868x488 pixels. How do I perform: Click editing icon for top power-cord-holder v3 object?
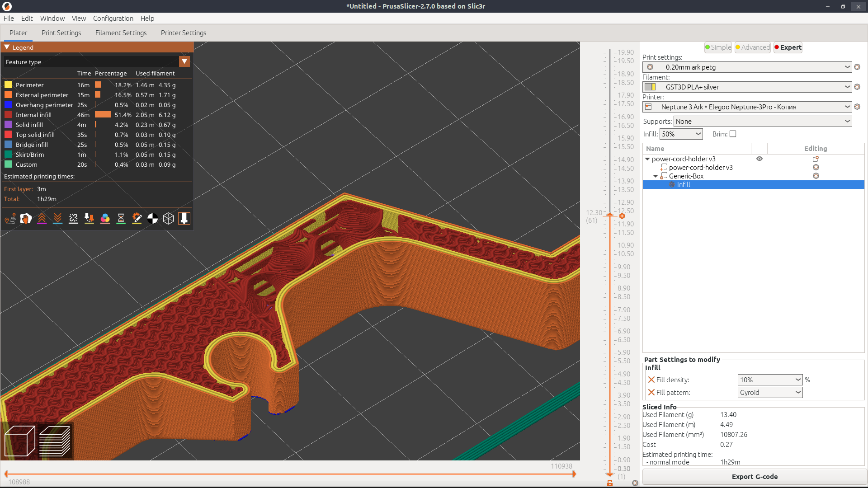click(x=816, y=159)
